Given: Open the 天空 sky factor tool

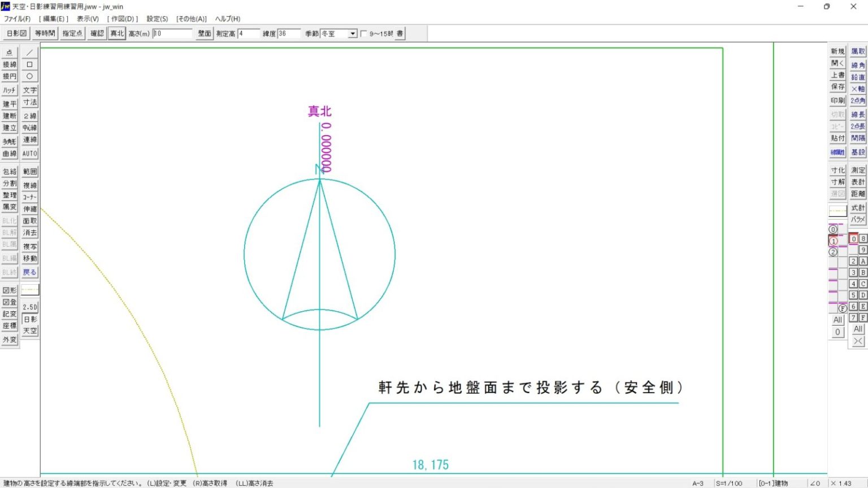Looking at the screenshot, I should click(x=29, y=331).
